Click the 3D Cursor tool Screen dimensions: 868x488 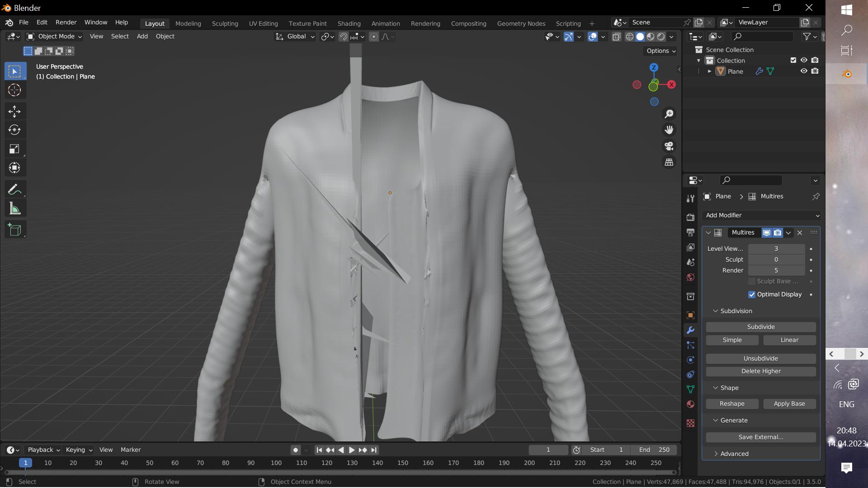[14, 90]
